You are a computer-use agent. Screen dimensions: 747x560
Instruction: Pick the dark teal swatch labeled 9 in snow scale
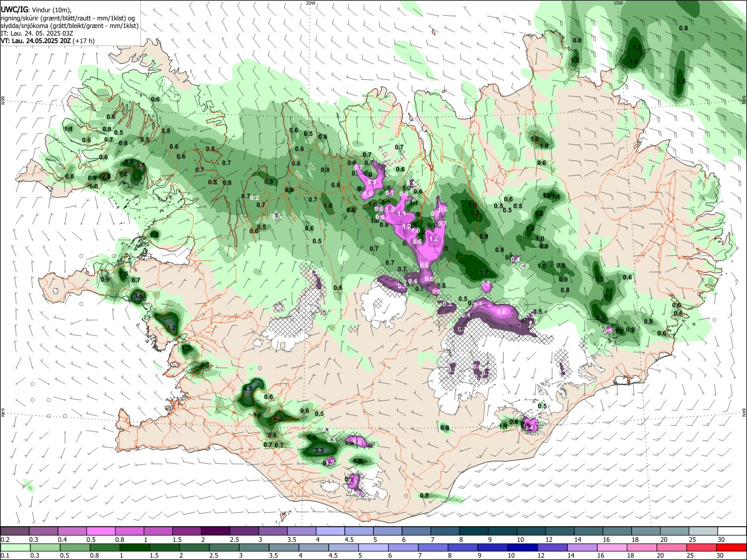point(502,531)
